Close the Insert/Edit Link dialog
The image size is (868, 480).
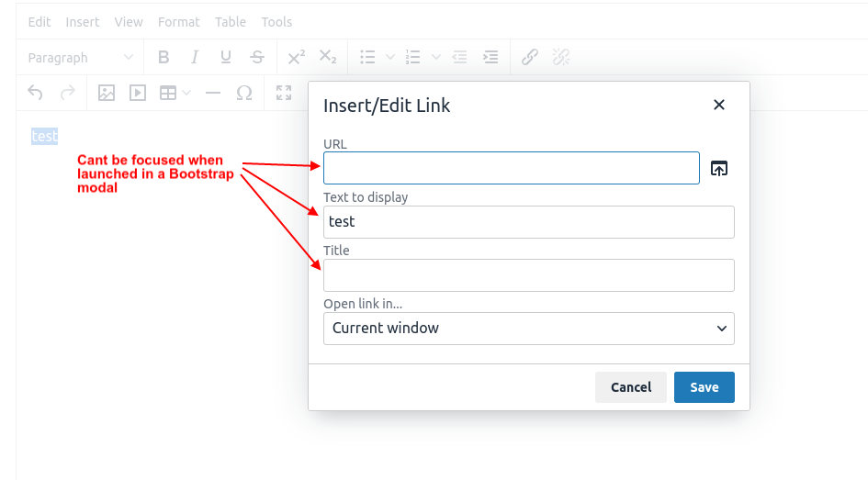coord(719,105)
